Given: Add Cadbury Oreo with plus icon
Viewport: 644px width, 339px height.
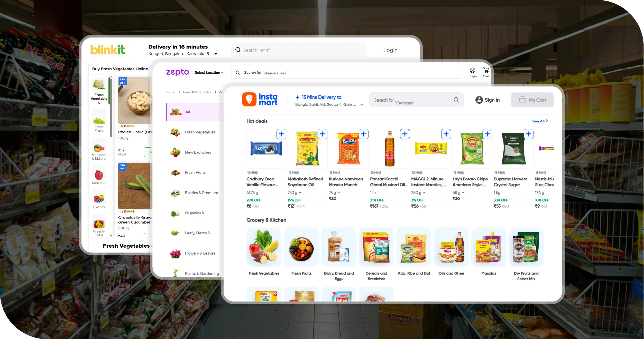Looking at the screenshot, I should (x=281, y=134).
